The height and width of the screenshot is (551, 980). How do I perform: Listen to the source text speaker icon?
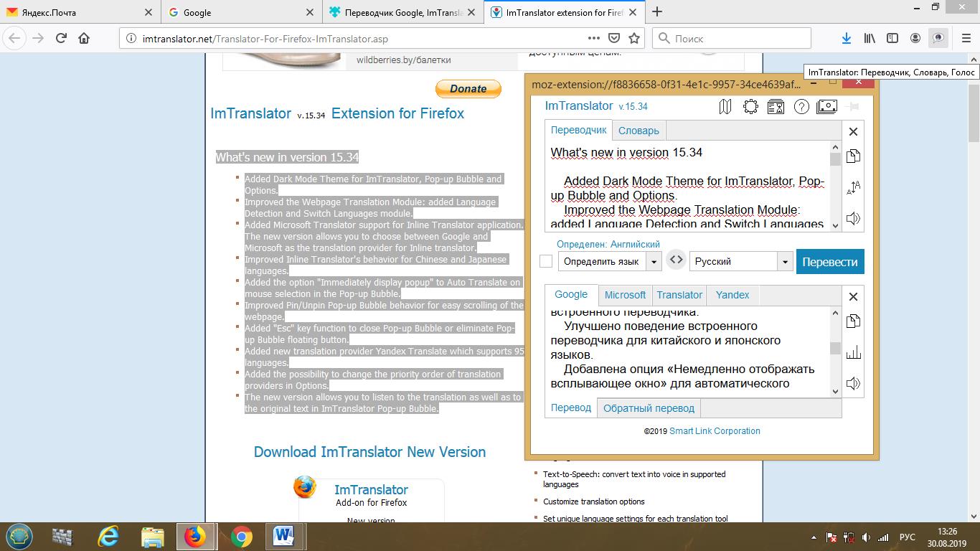[x=853, y=219]
